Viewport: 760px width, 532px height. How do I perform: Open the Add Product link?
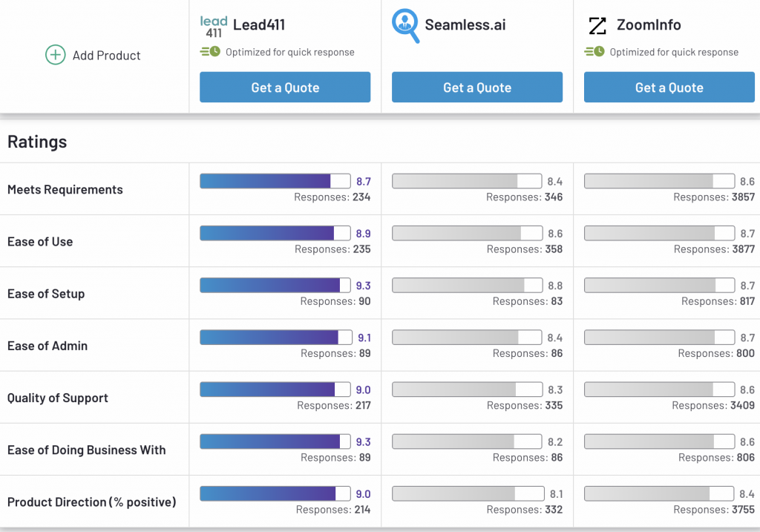pyautogui.click(x=106, y=56)
